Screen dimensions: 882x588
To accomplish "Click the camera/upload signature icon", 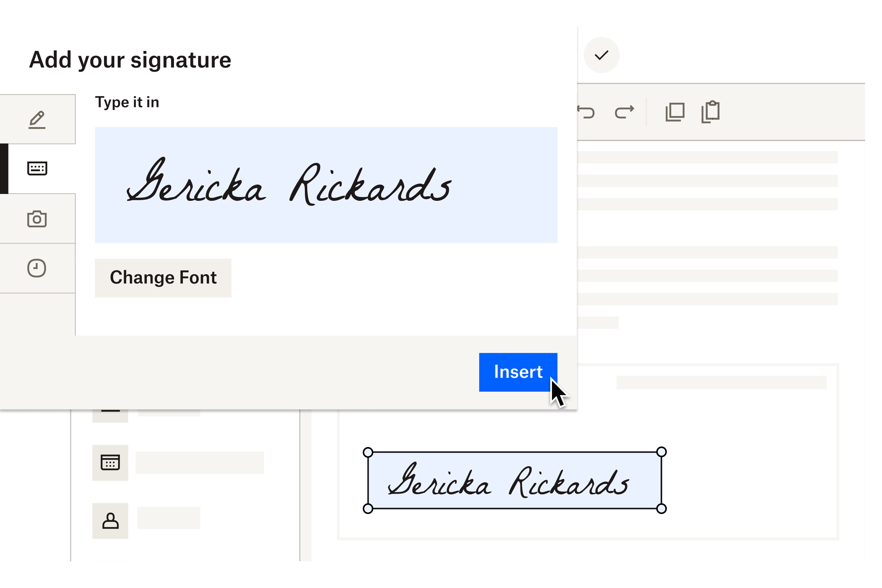I will (x=37, y=218).
